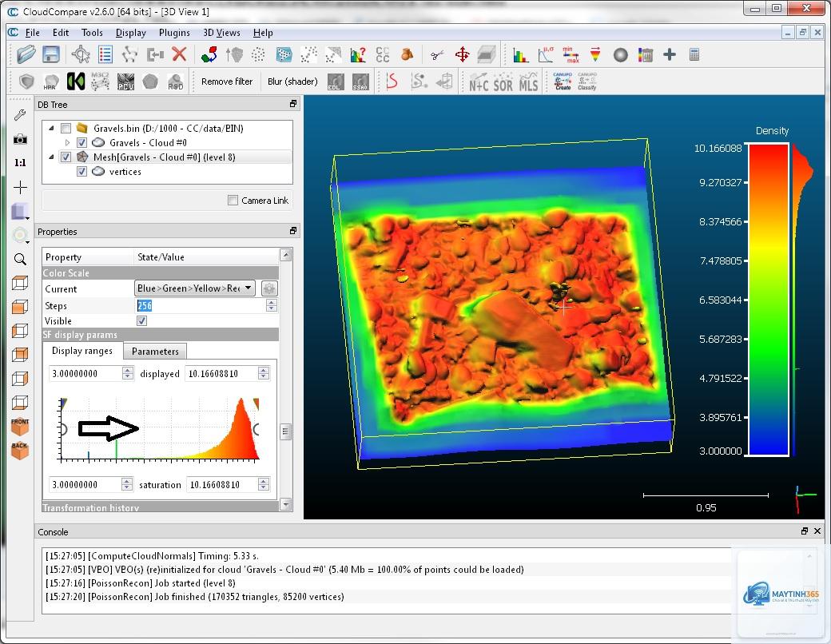Open the Plugins menu
831x644 pixels.
point(174,33)
